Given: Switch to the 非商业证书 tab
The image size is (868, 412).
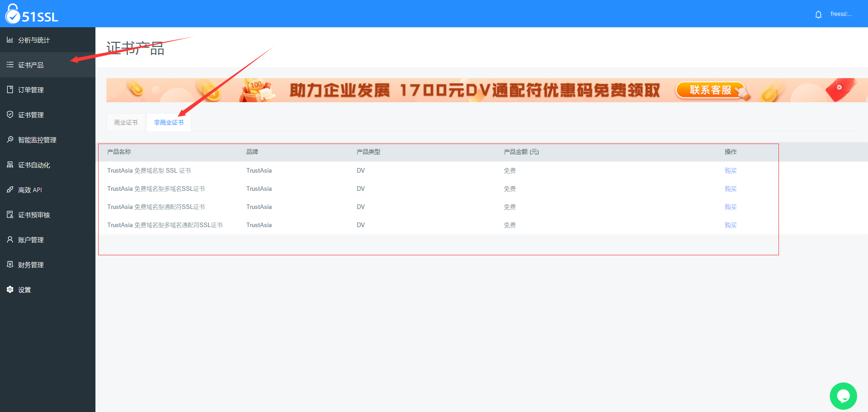Looking at the screenshot, I should (169, 123).
